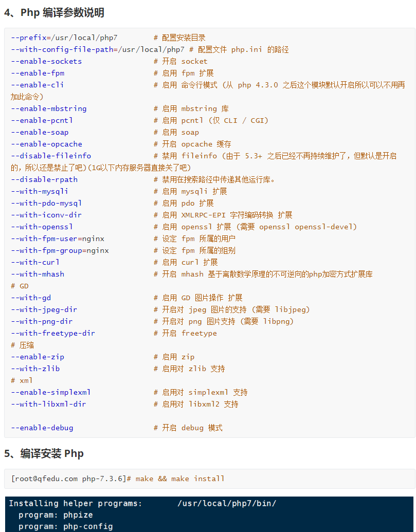
Task: Click the '--with-png-dir' option
Action: pos(42,321)
